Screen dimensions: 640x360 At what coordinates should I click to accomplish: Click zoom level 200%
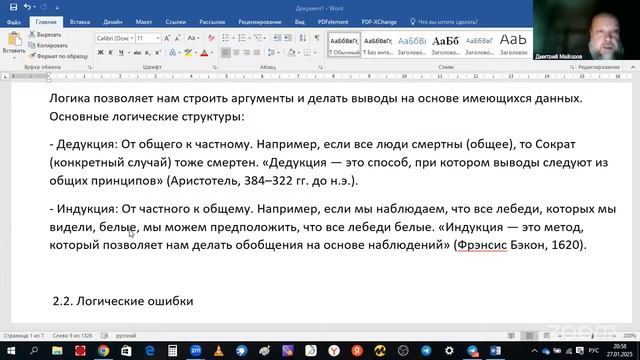629,336
